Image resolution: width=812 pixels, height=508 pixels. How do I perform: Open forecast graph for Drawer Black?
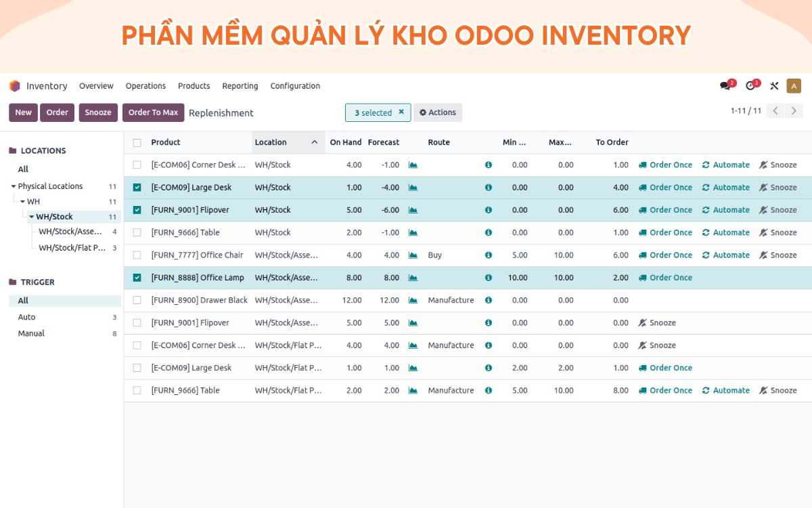point(413,300)
